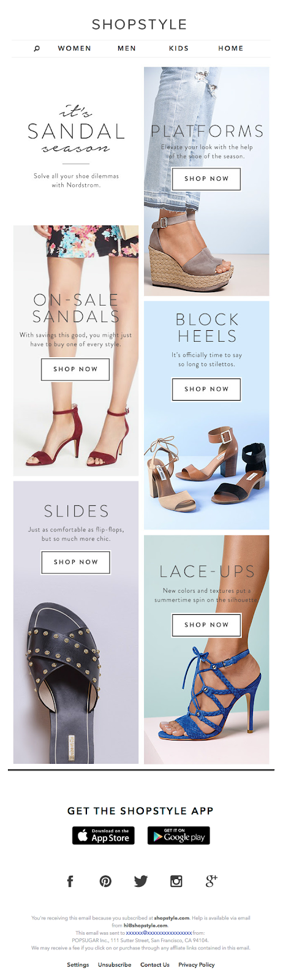Open the Pinterest social icon
The image size is (283, 980).
(105, 881)
